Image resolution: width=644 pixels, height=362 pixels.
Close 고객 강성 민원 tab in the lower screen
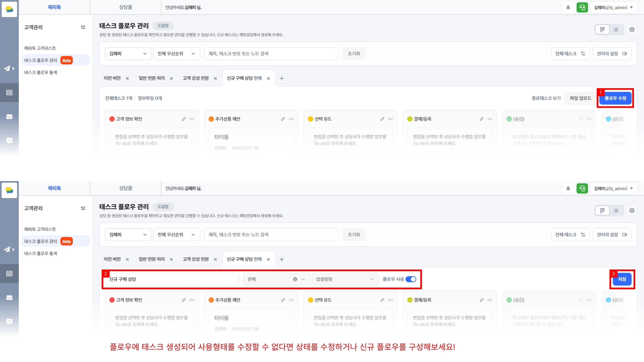tap(215, 260)
